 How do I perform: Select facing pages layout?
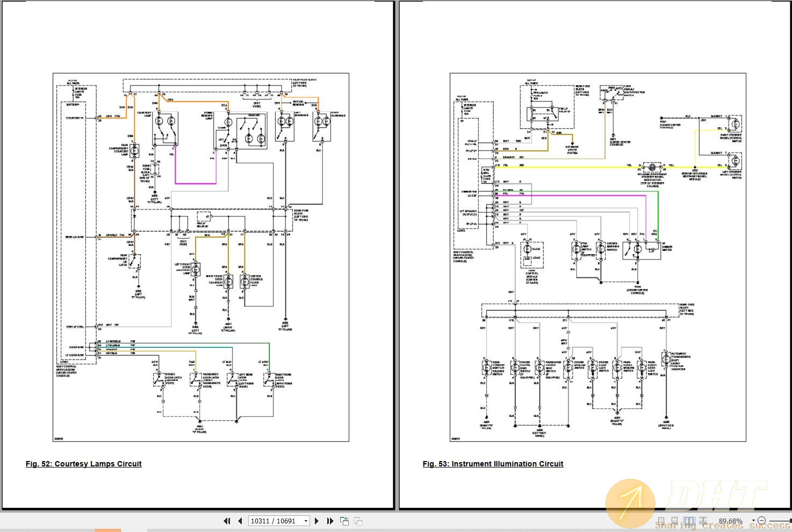[x=689, y=521]
